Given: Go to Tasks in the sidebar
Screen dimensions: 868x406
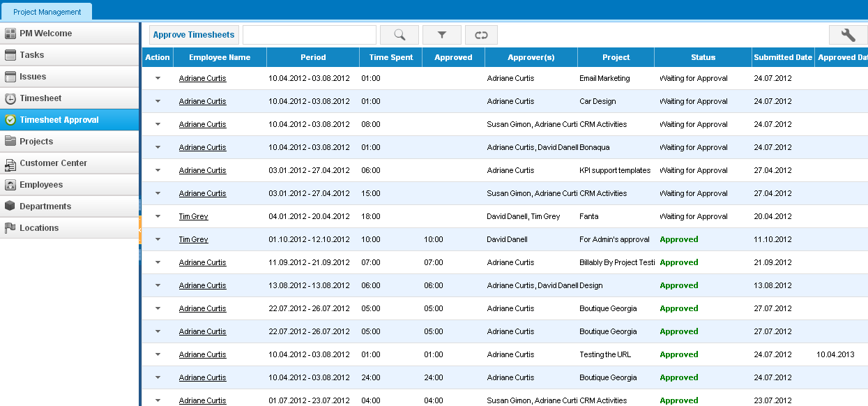Looking at the screenshot, I should pos(70,55).
